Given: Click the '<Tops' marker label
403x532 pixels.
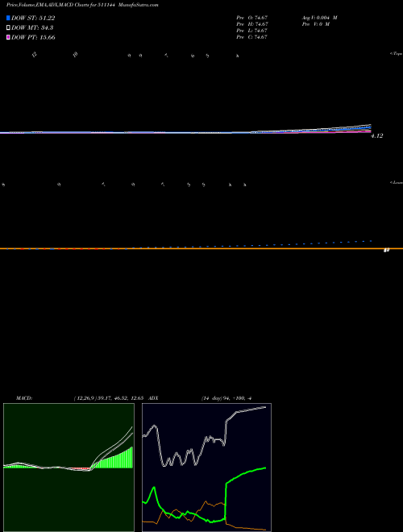Looking at the screenshot, I should coord(396,53).
